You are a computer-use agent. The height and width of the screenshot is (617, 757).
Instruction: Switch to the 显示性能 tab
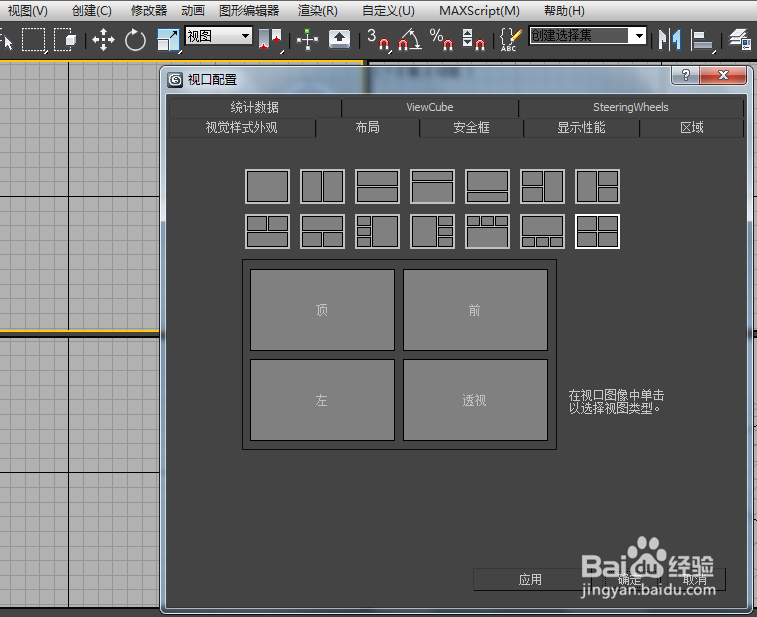[x=581, y=127]
